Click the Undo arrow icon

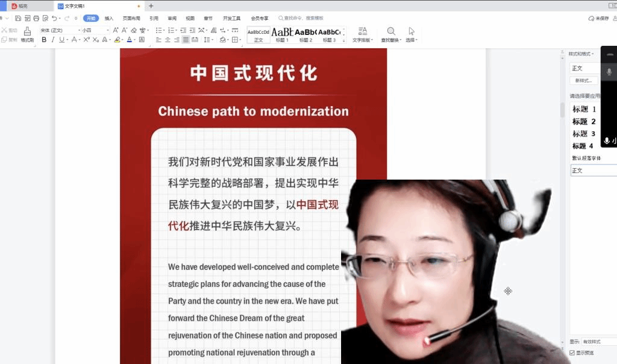click(x=54, y=18)
